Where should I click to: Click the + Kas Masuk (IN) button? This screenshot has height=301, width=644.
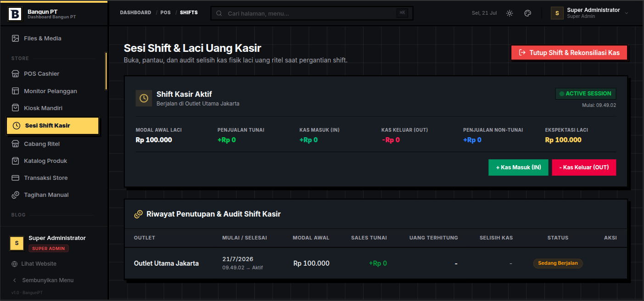tap(518, 167)
